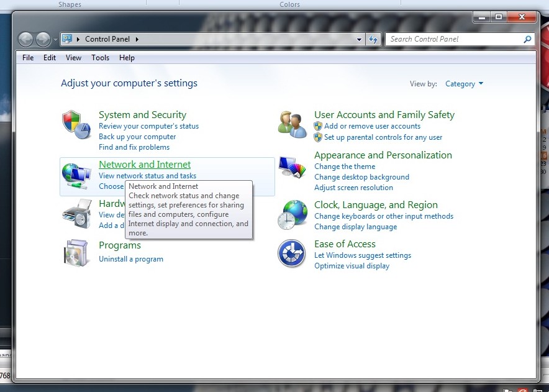Click Let Windows suggest settings
The height and width of the screenshot is (392, 549).
[x=363, y=255]
